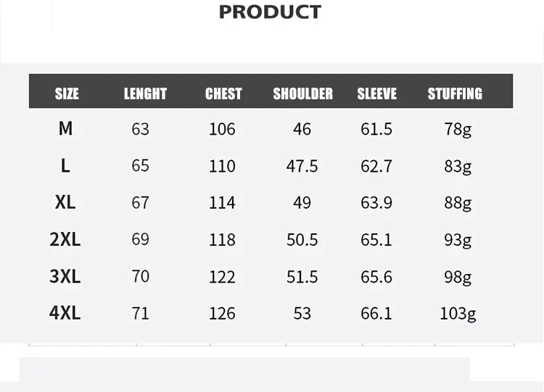Click chest value 126 in 4XL row

point(222,314)
